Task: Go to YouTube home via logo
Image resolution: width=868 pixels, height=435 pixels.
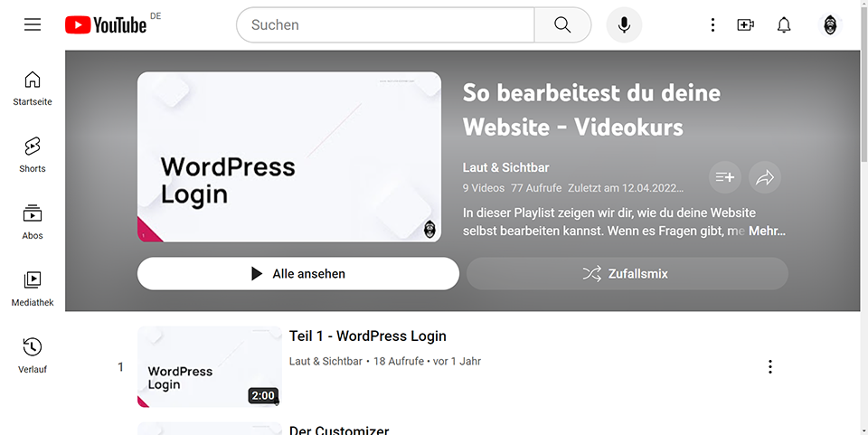Action: [106, 25]
